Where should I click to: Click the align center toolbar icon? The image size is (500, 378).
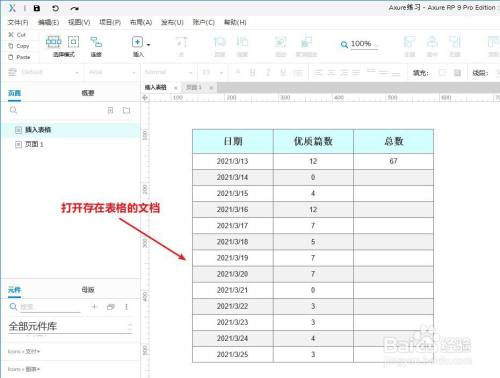click(x=432, y=42)
